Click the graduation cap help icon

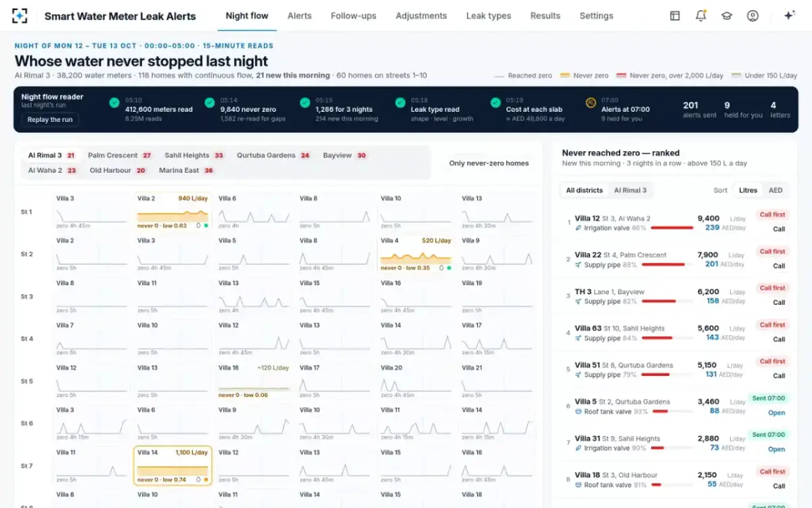pos(727,16)
